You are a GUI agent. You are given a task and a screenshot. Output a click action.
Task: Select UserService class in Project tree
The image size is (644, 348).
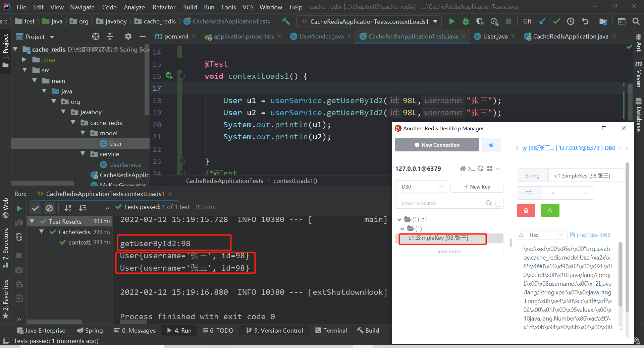[x=125, y=164]
